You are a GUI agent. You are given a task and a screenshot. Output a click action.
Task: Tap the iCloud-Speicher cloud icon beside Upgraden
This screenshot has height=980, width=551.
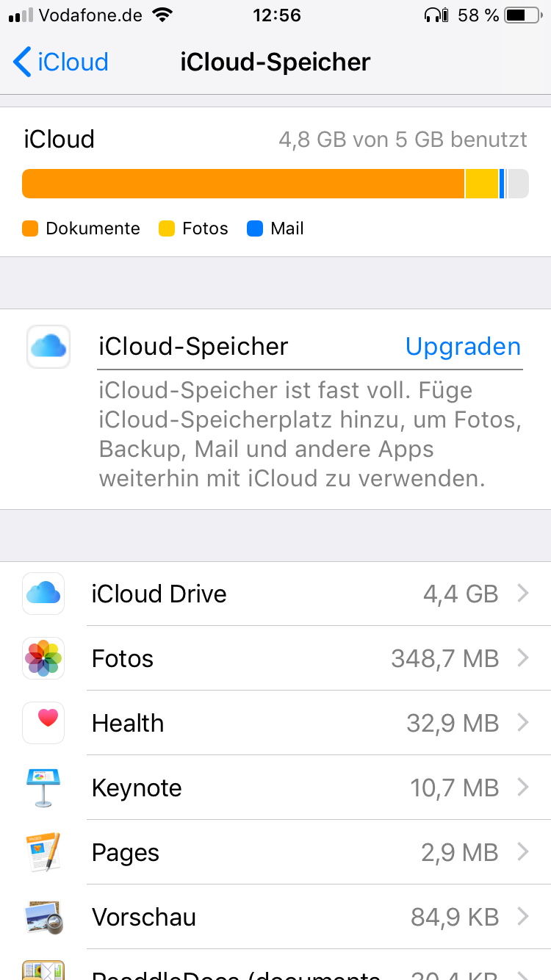point(48,347)
